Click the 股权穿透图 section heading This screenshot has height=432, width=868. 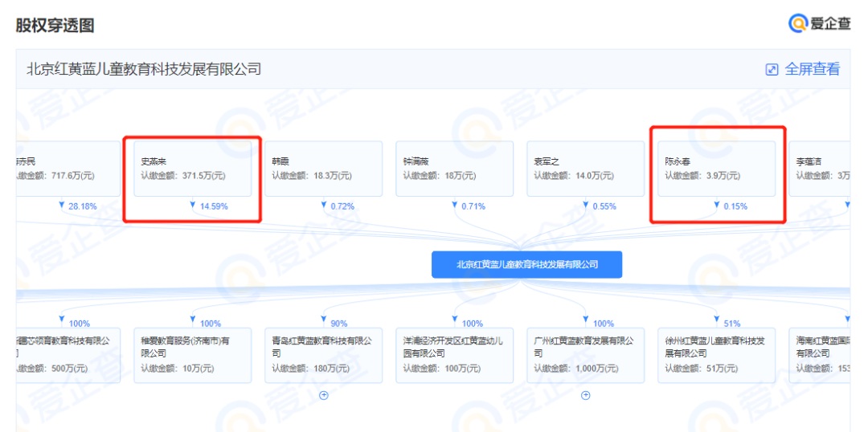(55, 25)
